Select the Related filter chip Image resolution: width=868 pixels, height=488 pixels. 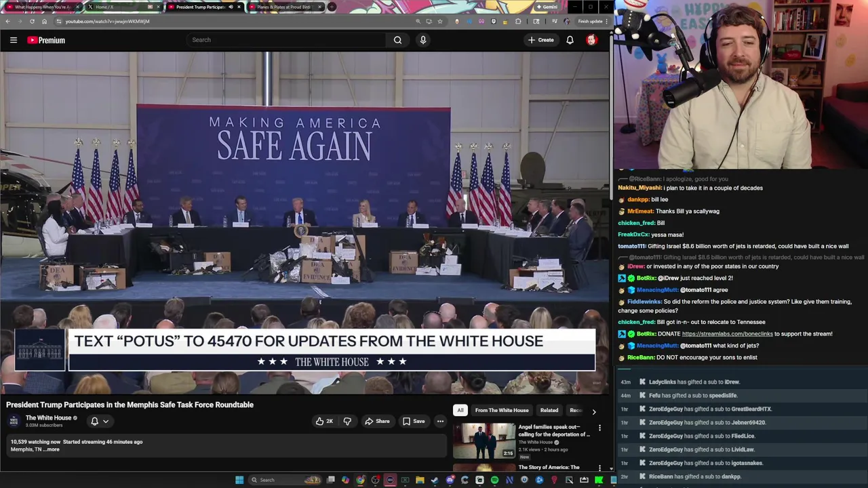(549, 410)
